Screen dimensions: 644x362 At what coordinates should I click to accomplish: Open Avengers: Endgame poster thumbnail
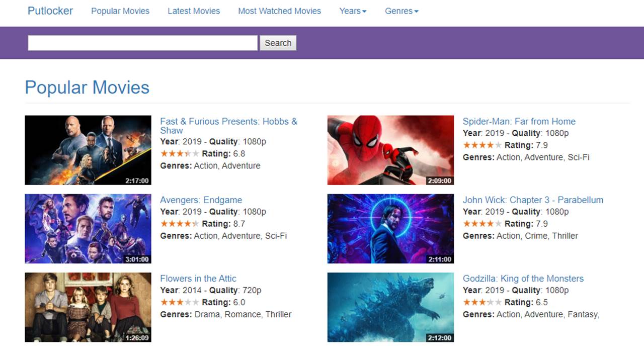click(x=88, y=229)
